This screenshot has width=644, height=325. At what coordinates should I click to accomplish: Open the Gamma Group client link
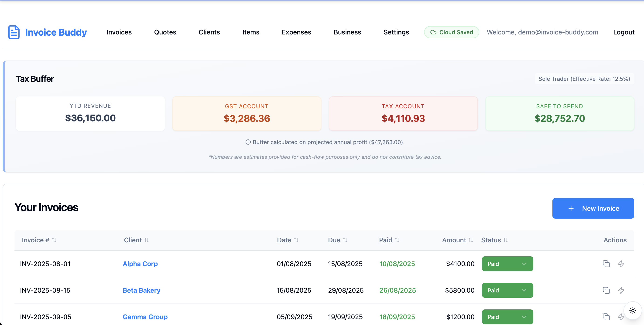[145, 317]
